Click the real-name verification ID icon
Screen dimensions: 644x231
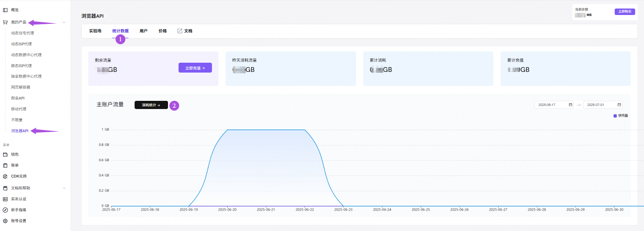pos(5,199)
